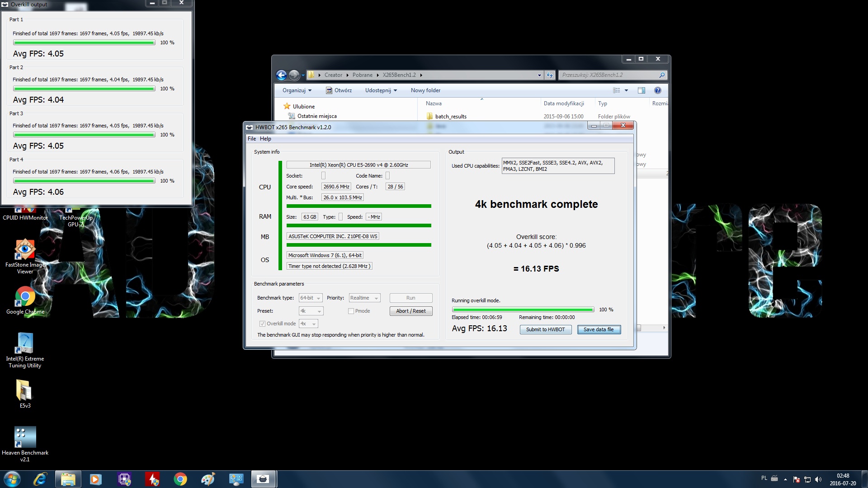The width and height of the screenshot is (868, 488).
Task: Open the Help menu in HWBOT x265
Action: click(265, 139)
